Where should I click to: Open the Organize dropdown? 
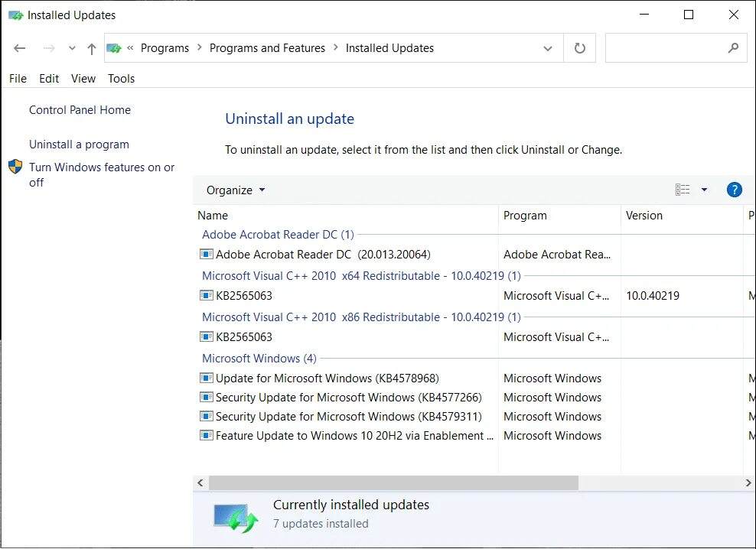[x=235, y=190]
